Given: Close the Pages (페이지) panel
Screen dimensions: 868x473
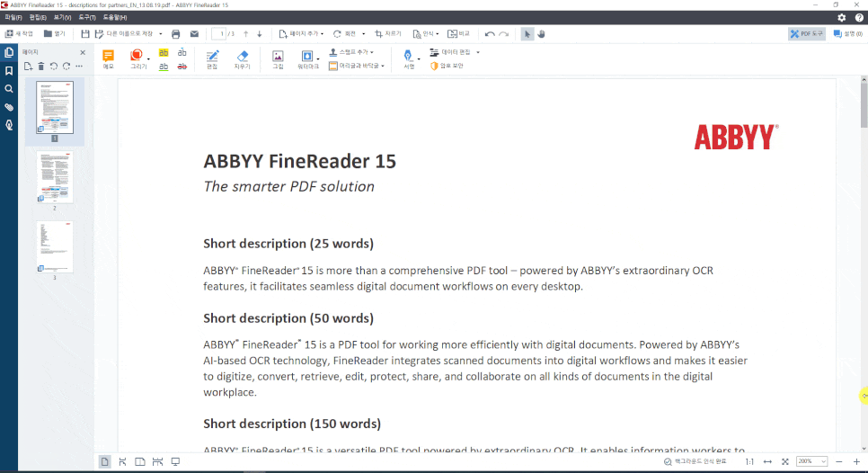Looking at the screenshot, I should point(83,53).
